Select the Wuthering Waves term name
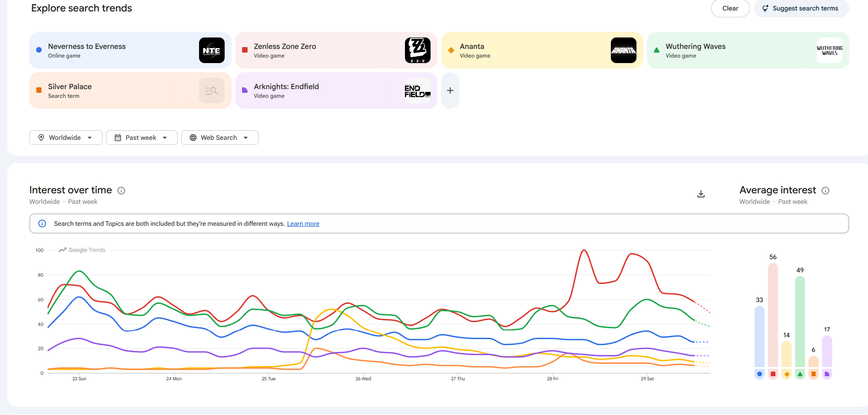Viewport: 868px width, 415px height. click(695, 46)
